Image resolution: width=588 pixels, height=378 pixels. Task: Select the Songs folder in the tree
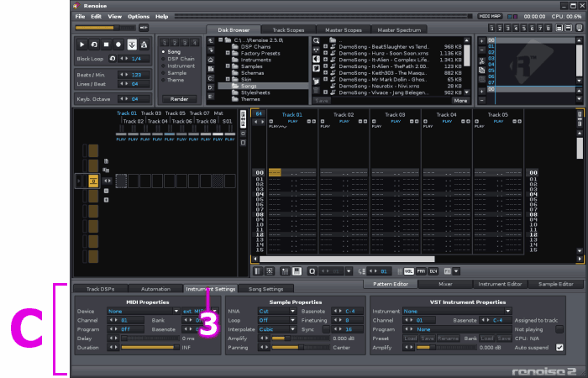[263, 86]
